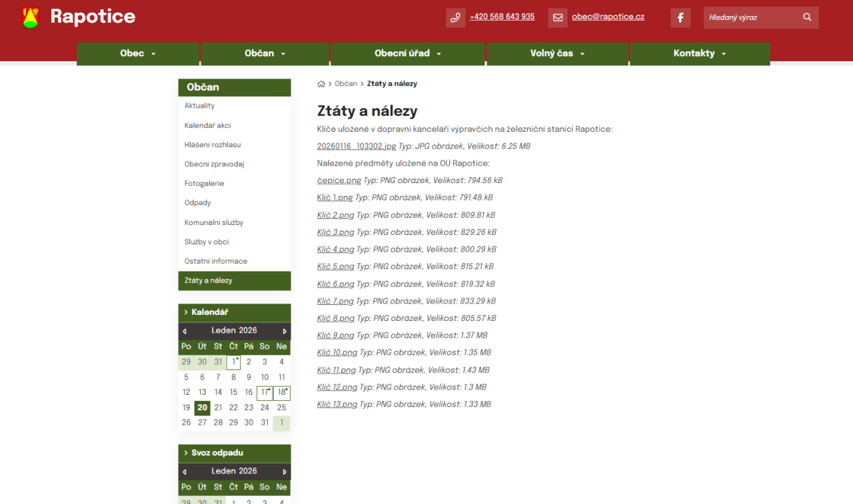Click the Rapotice coat of arms logo

31,17
